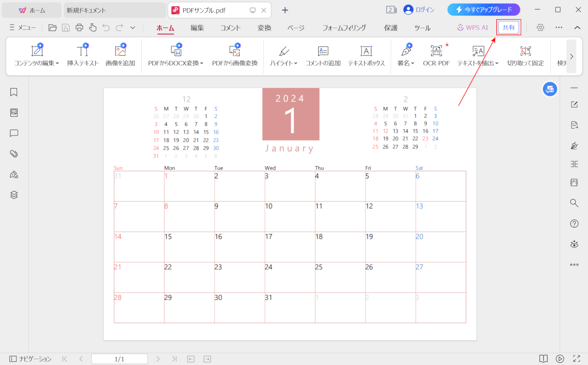588x365 pixels.
Task: Open the quick access toolbar dropdown arrow
Action: tap(133, 28)
